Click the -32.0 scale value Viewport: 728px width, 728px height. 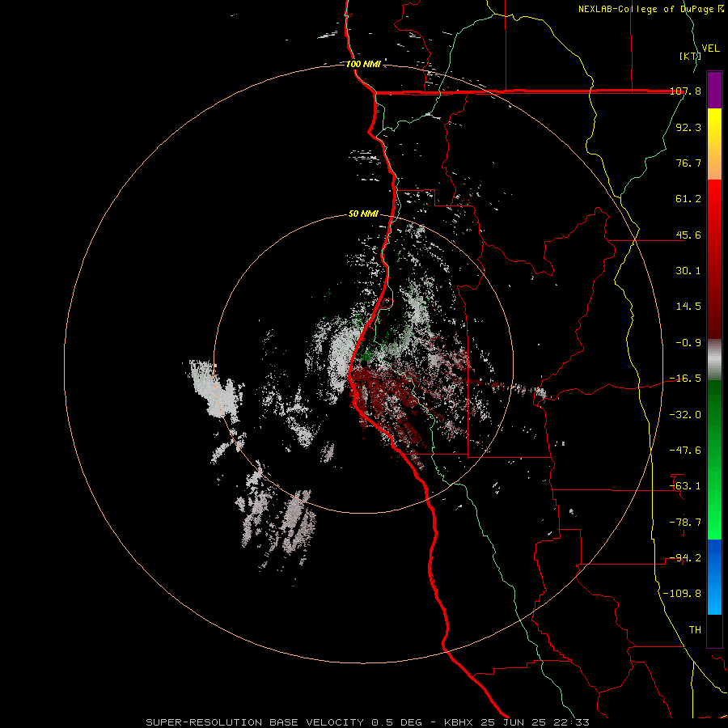(685, 415)
